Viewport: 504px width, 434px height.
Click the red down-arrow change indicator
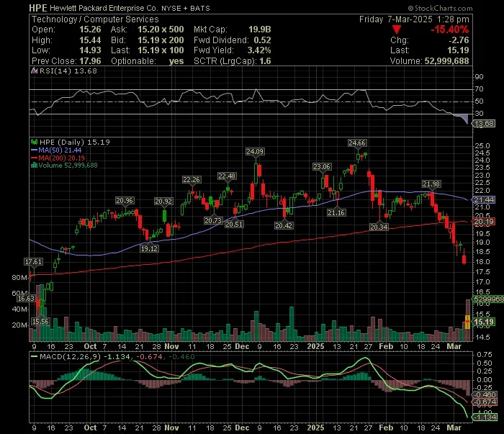(397, 30)
